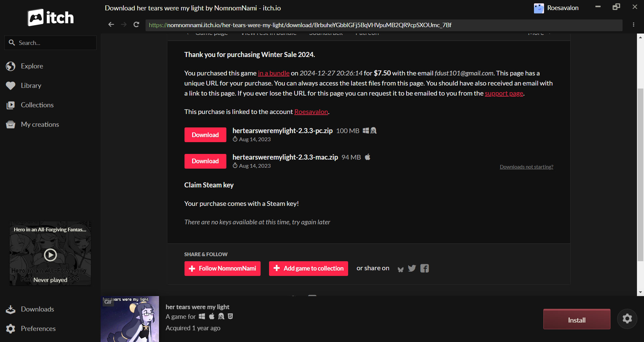Add game to collection
The height and width of the screenshot is (342, 644).
point(309,269)
